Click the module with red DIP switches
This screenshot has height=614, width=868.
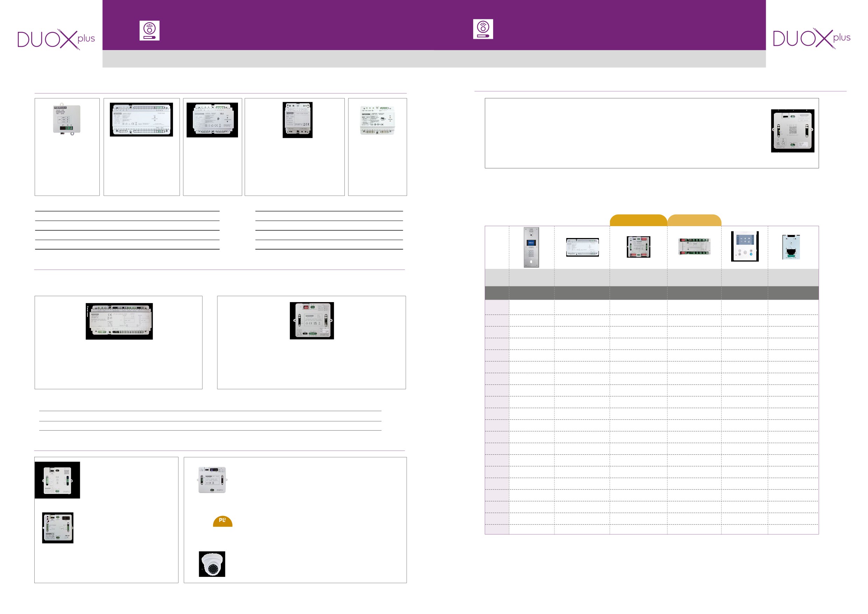tap(311, 320)
